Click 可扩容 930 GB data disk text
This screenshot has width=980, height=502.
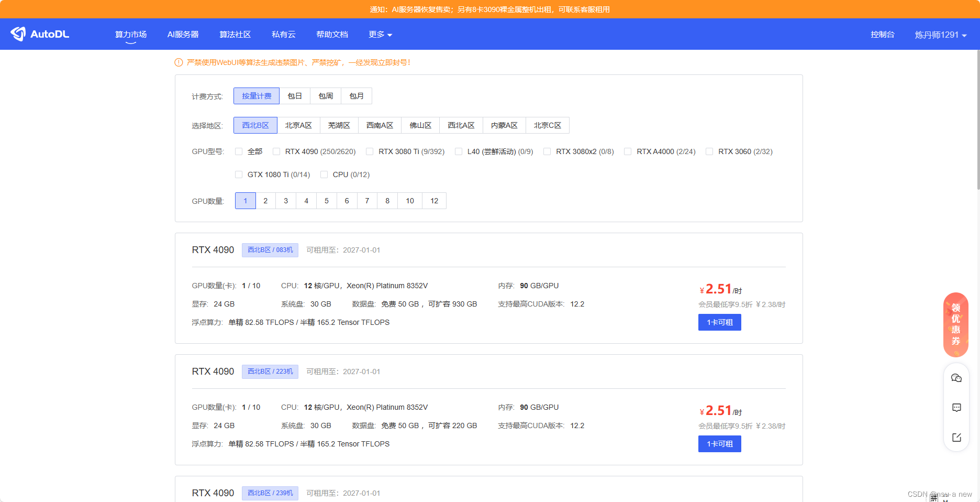click(453, 304)
